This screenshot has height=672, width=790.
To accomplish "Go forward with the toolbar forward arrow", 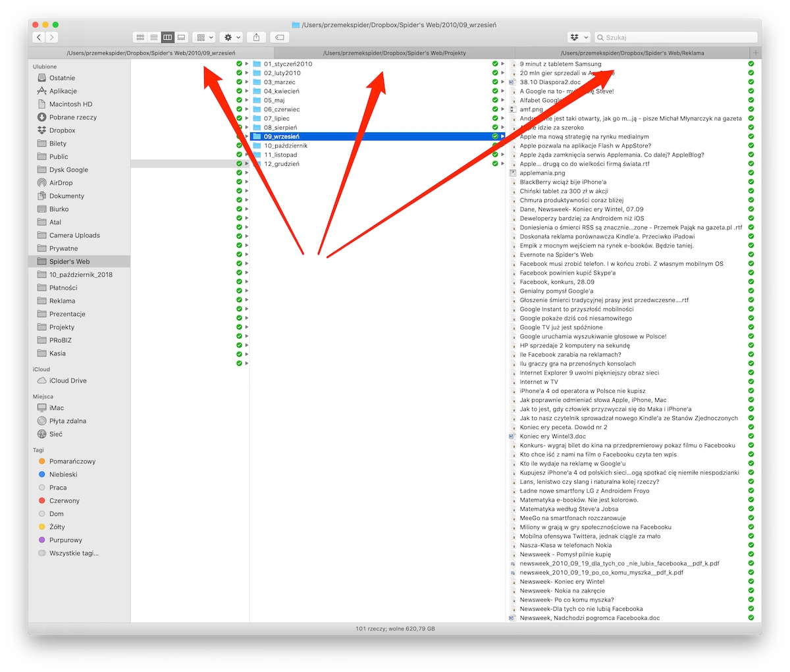I will (52, 38).
